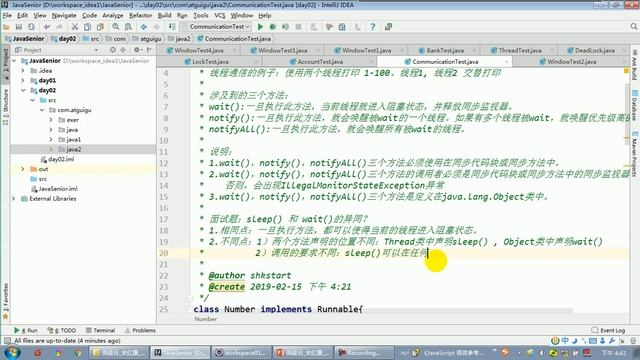This screenshot has height=360, width=640.
Task: Click the Search Everywhere magnifier icon
Action: tap(633, 27)
